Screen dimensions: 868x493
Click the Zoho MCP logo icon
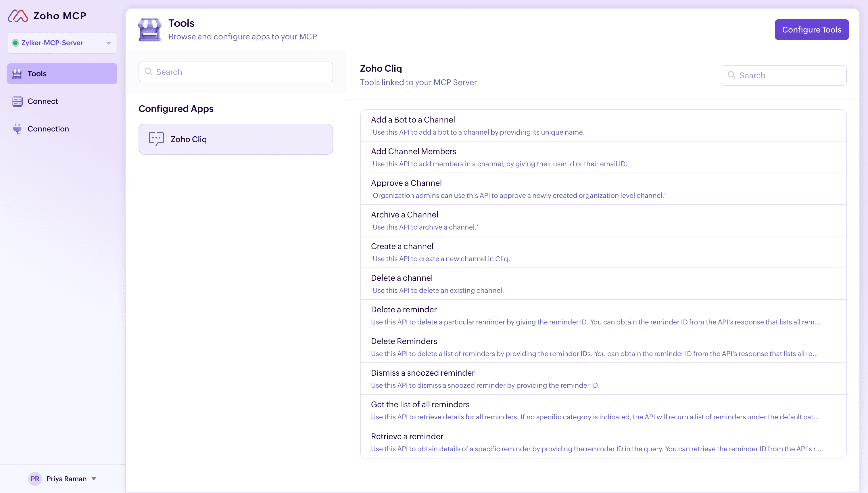[x=18, y=16]
